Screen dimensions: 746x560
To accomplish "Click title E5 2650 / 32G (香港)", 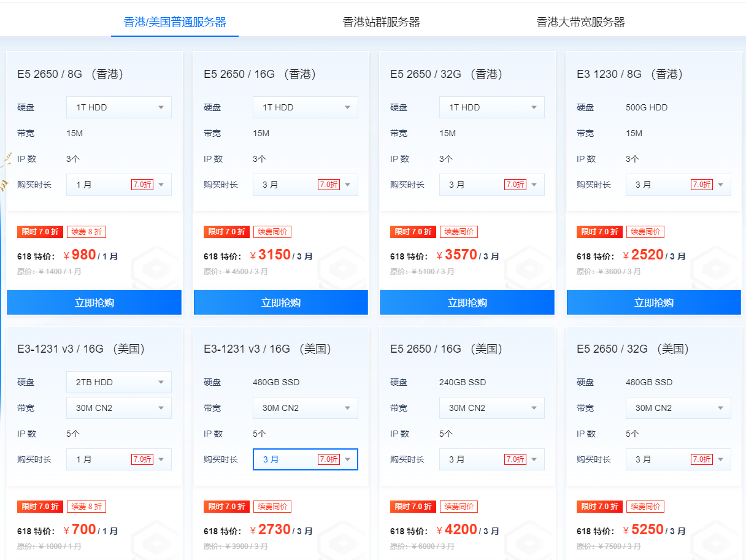I will click(448, 74).
